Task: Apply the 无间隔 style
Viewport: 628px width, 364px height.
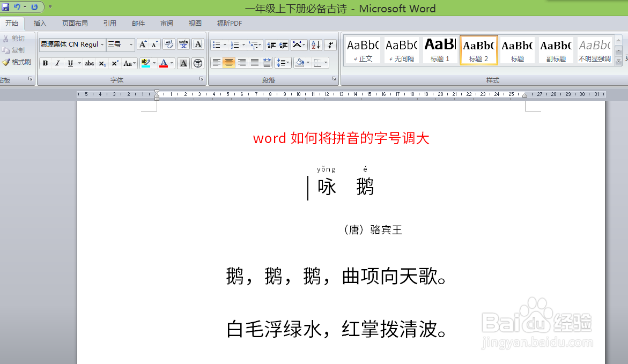Action: coord(402,50)
